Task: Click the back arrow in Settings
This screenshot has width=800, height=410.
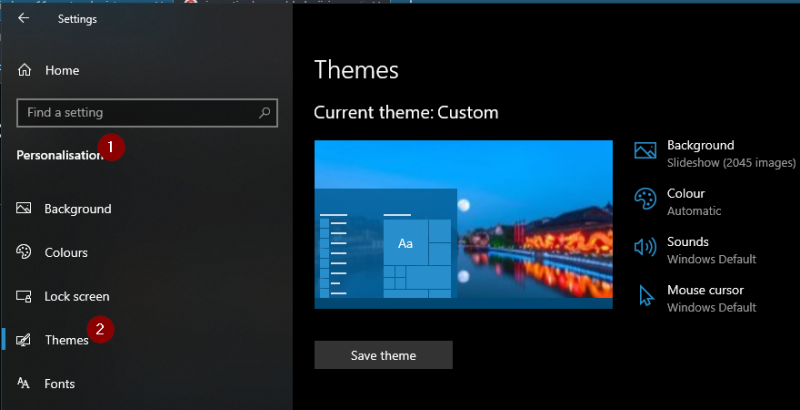Action: click(23, 18)
